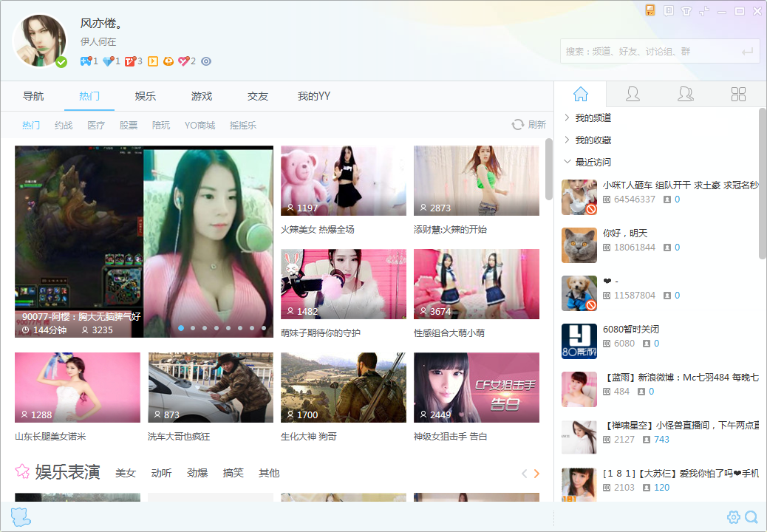Open the contacts (single person) panel
This screenshot has width=767, height=532.
tap(633, 94)
